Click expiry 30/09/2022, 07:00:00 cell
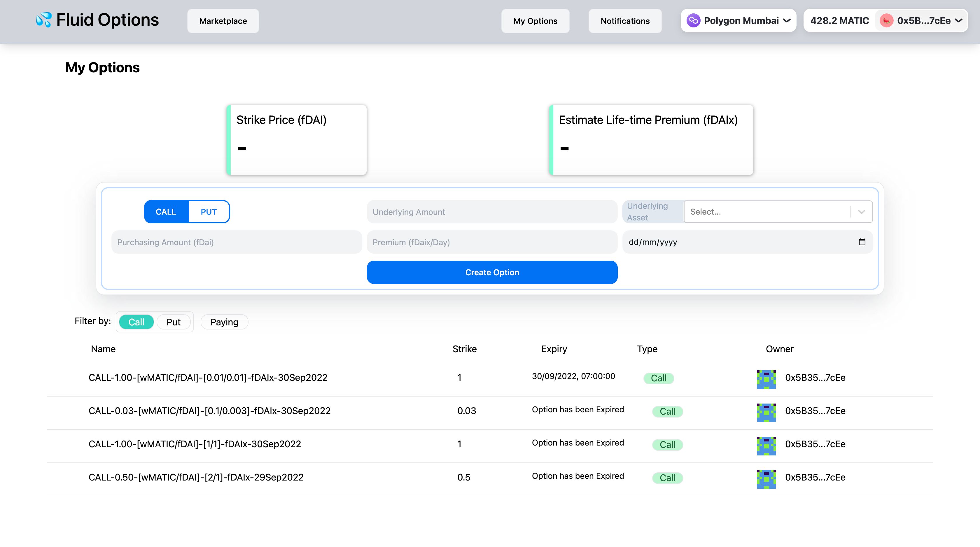 coord(573,376)
